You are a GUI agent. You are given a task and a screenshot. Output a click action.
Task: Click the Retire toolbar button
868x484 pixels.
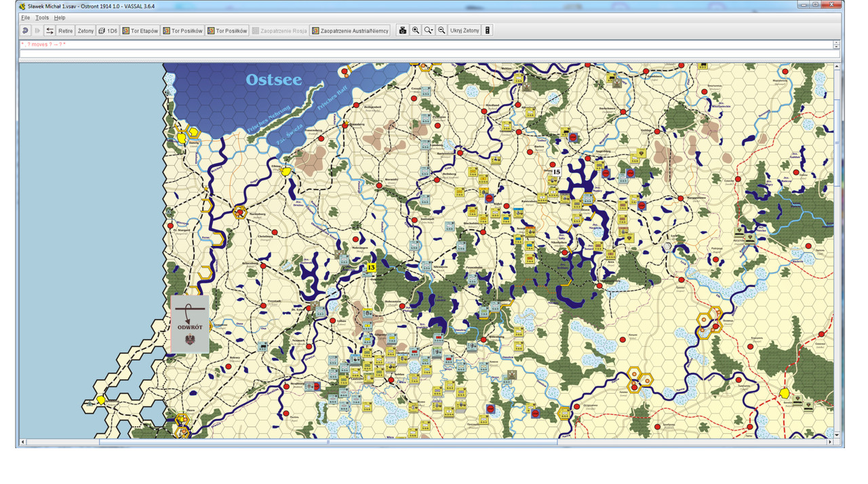coord(65,31)
